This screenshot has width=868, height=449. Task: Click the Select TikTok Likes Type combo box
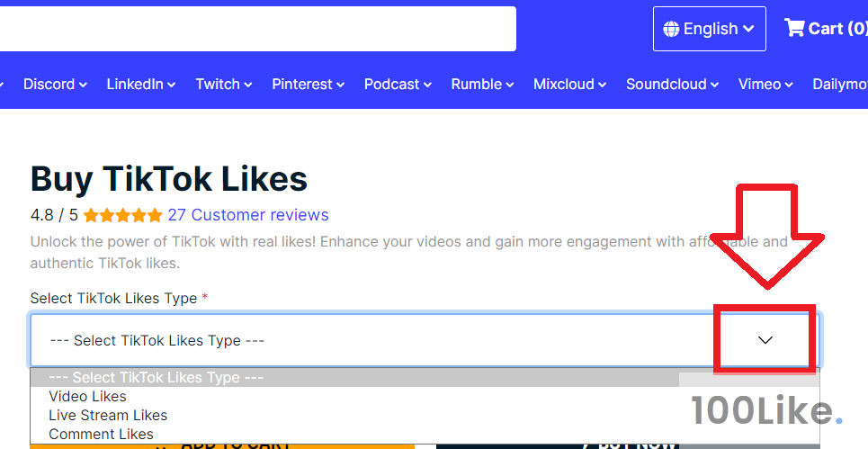click(x=425, y=340)
